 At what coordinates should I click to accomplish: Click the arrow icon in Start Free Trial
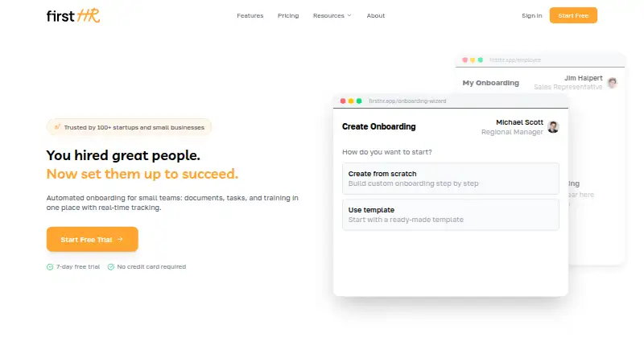point(120,240)
